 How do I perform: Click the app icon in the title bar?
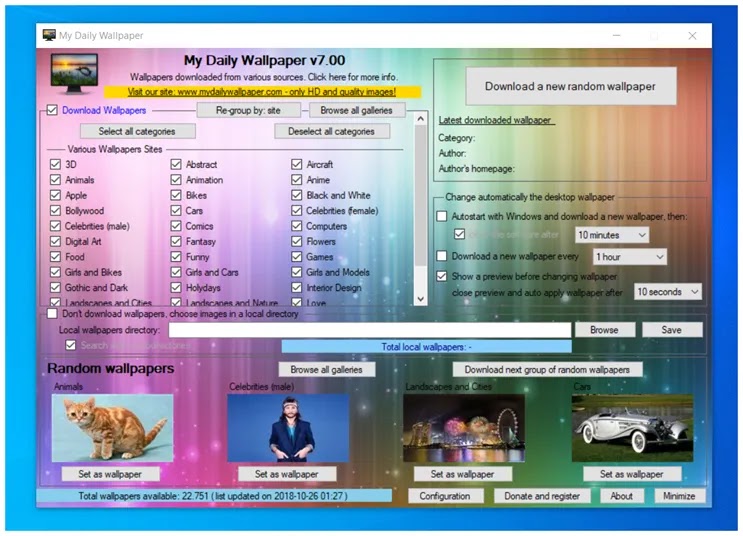[49, 35]
